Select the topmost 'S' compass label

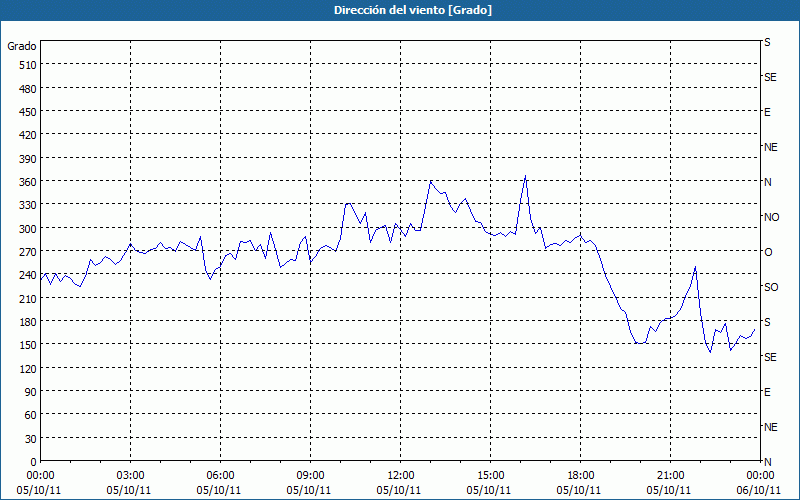click(767, 42)
